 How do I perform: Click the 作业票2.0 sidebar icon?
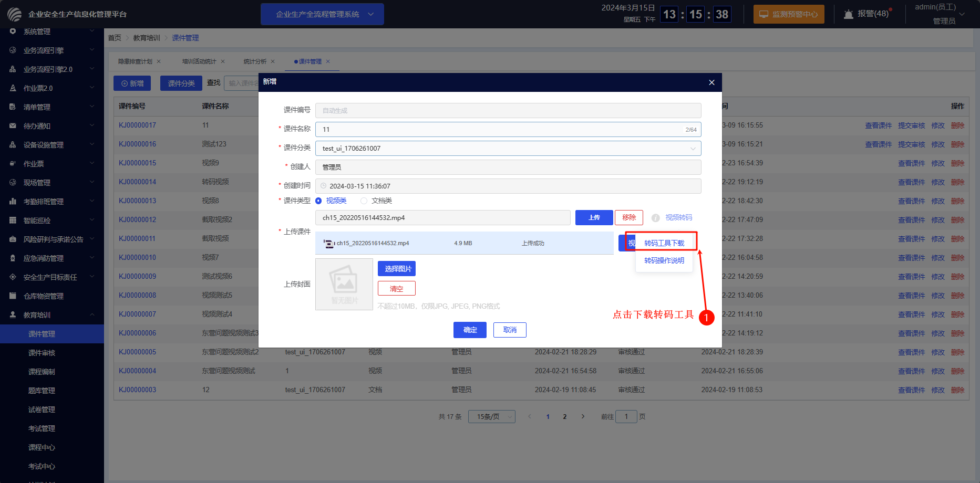click(x=13, y=88)
